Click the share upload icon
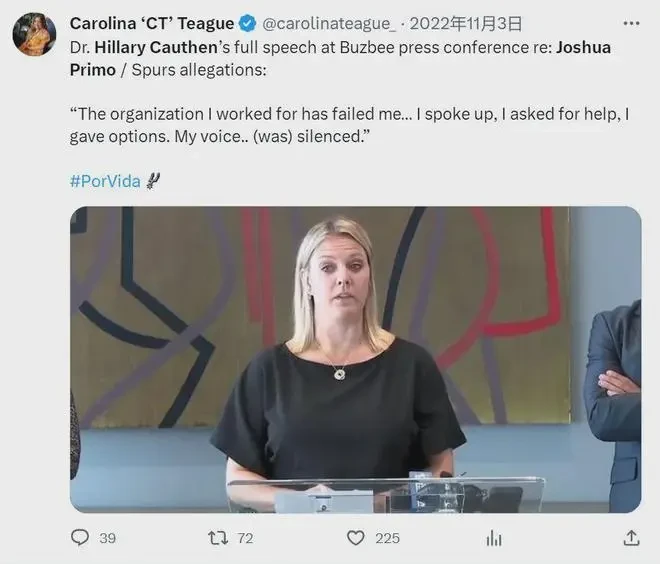 coord(631,537)
